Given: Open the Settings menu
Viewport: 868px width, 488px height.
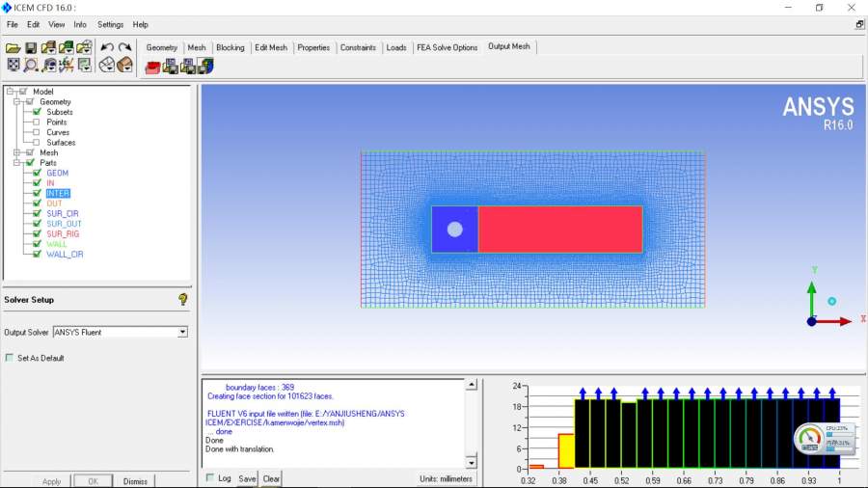Looking at the screenshot, I should [x=110, y=25].
